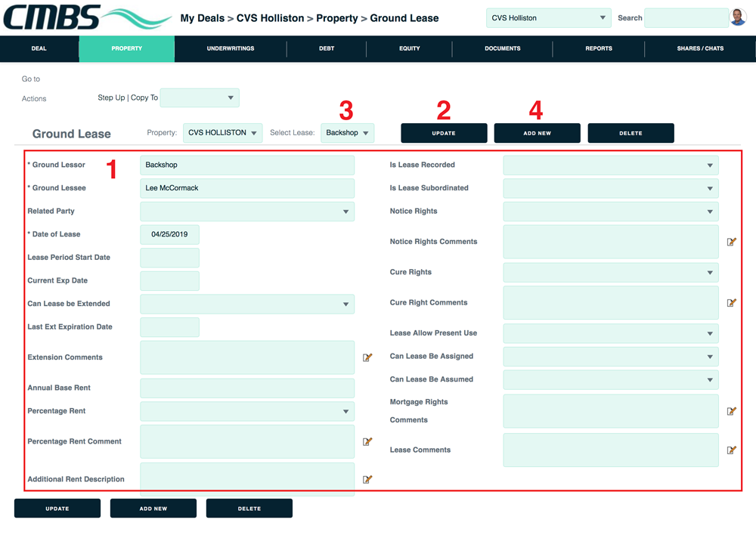Focus the Additional Rent Description text area

coord(247,480)
